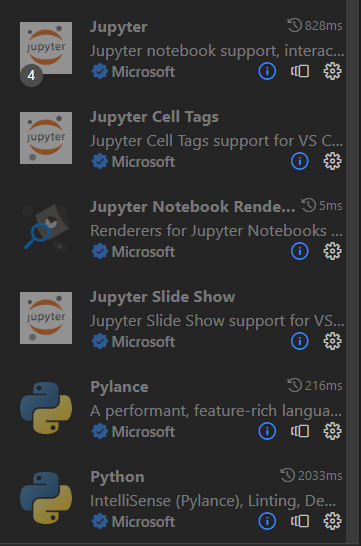This screenshot has width=361, height=546.
Task: Select the Python extension title
Action: pyautogui.click(x=117, y=477)
